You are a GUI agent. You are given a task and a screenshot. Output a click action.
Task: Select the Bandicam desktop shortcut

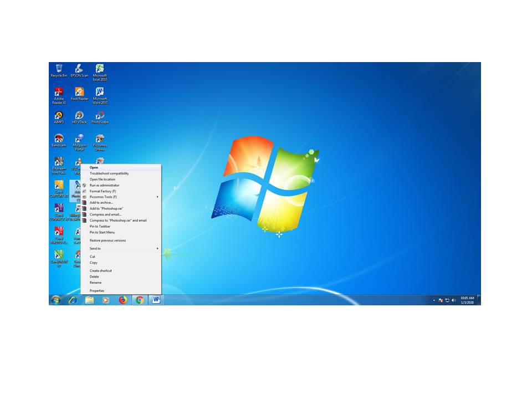pos(59,140)
